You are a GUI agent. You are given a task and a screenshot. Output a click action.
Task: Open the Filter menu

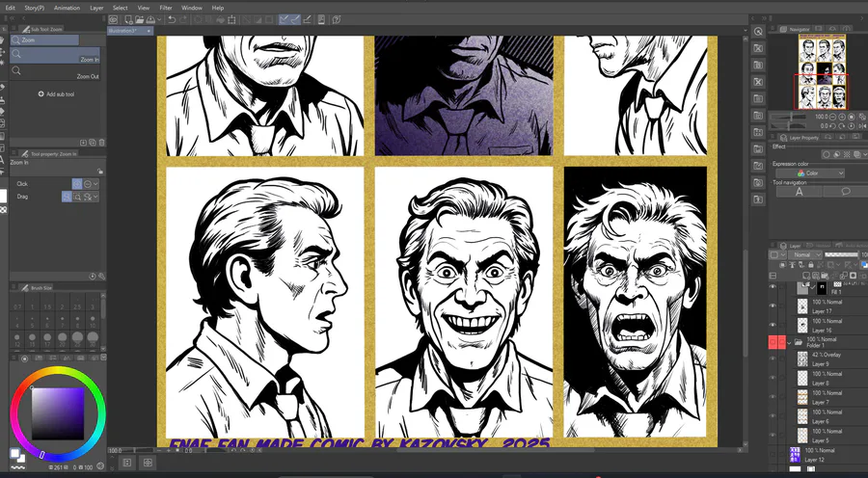point(166,8)
